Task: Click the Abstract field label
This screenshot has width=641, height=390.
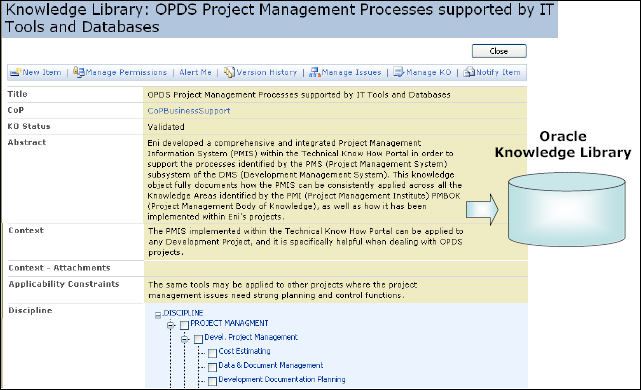Action: (x=27, y=142)
